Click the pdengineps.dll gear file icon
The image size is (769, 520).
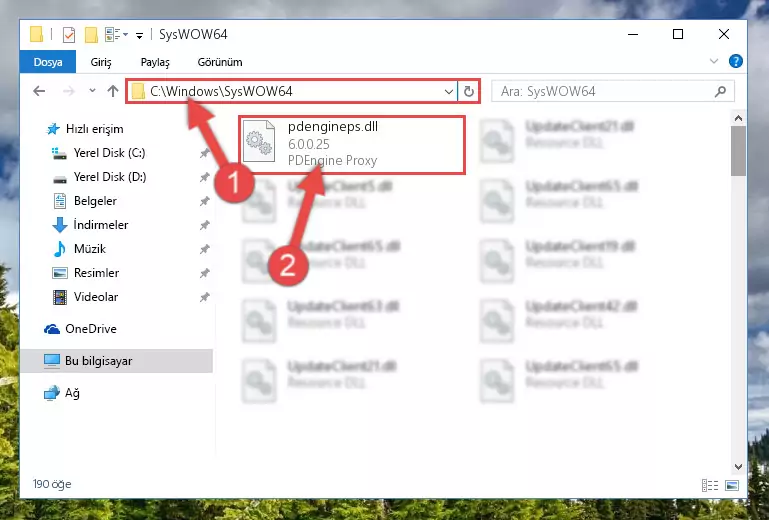coord(259,141)
